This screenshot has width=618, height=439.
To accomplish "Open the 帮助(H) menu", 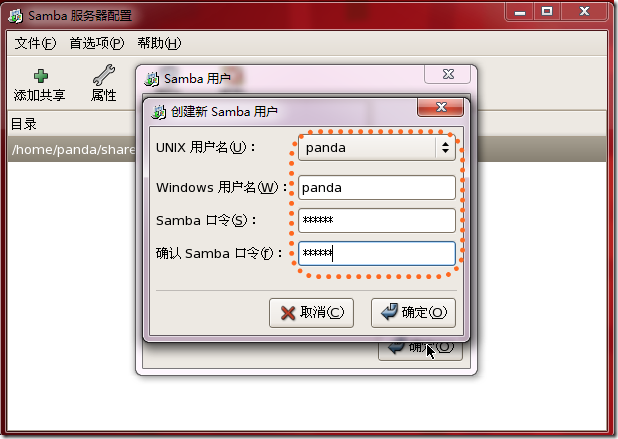I will [159, 43].
